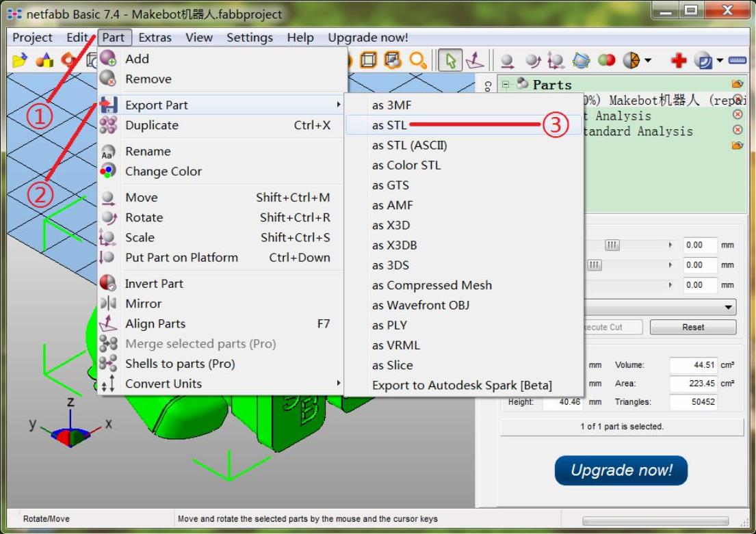Open the arrow beside the analysis icon

click(x=720, y=61)
